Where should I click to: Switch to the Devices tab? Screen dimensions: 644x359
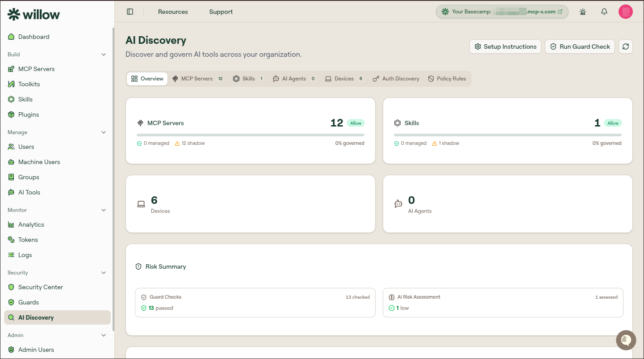pyautogui.click(x=344, y=79)
